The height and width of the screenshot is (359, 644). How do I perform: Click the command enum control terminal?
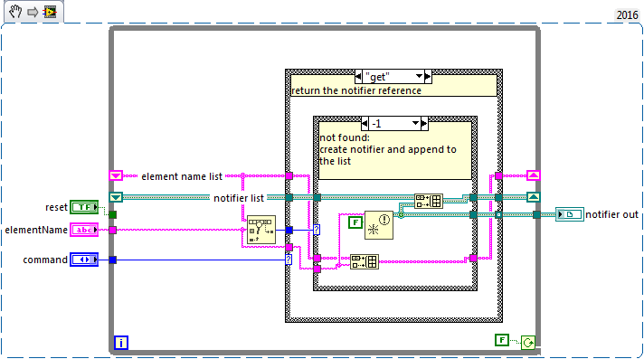click(84, 260)
